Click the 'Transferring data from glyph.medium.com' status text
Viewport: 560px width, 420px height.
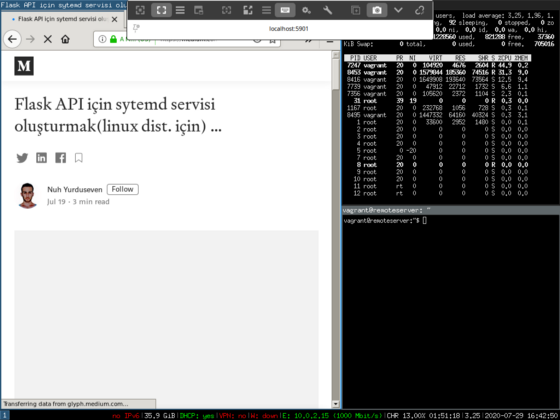(66, 404)
